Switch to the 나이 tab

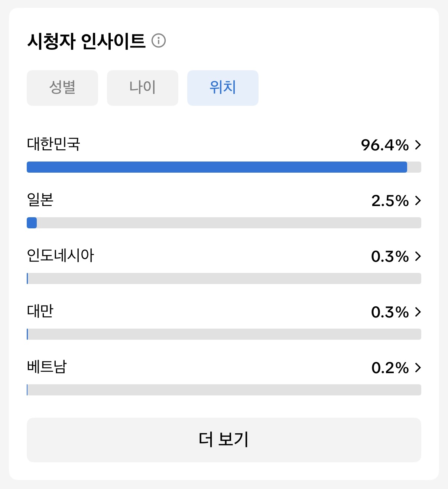pyautogui.click(x=143, y=88)
